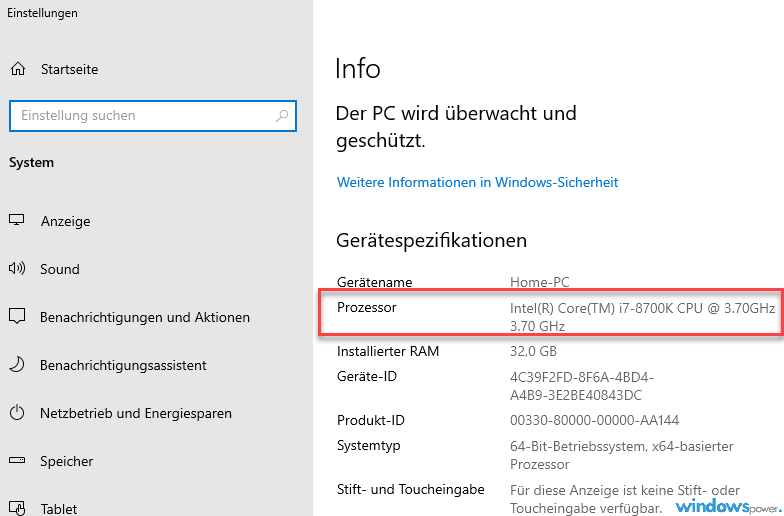Open Weitere Informationen in Windows-Sicherheit link
Viewport: 784px width, 516px height.
[478, 182]
